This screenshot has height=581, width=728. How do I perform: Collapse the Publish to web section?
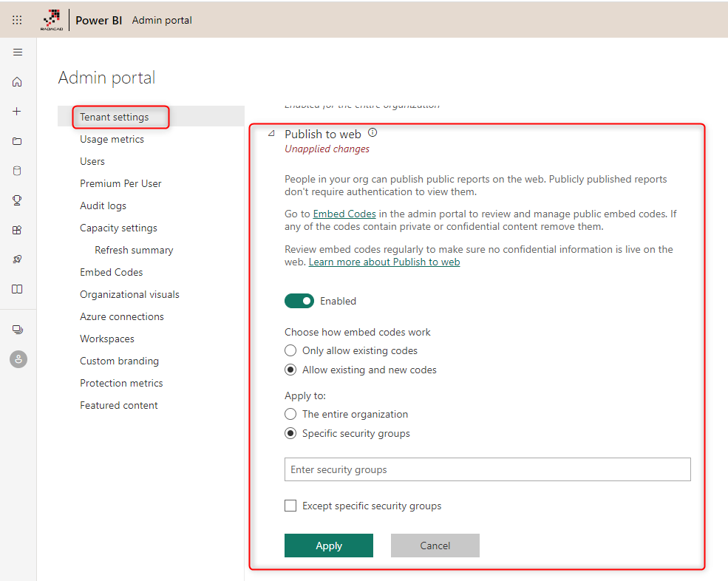pyautogui.click(x=271, y=134)
